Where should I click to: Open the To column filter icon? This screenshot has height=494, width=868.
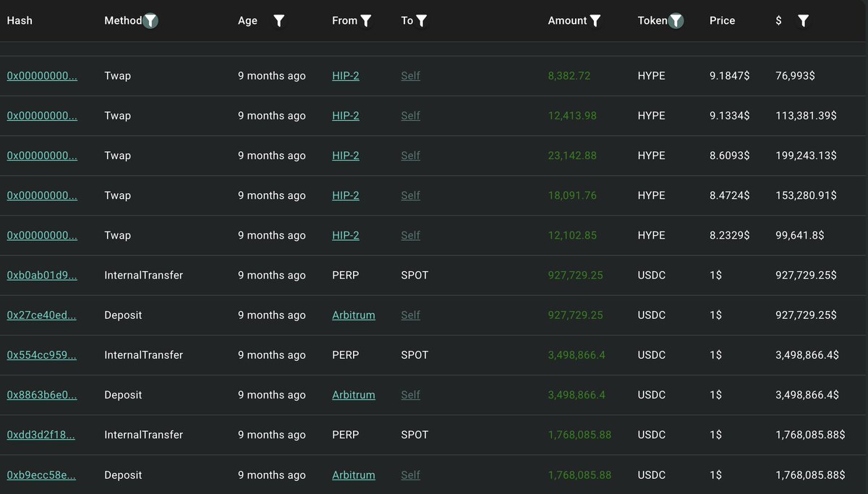[422, 21]
